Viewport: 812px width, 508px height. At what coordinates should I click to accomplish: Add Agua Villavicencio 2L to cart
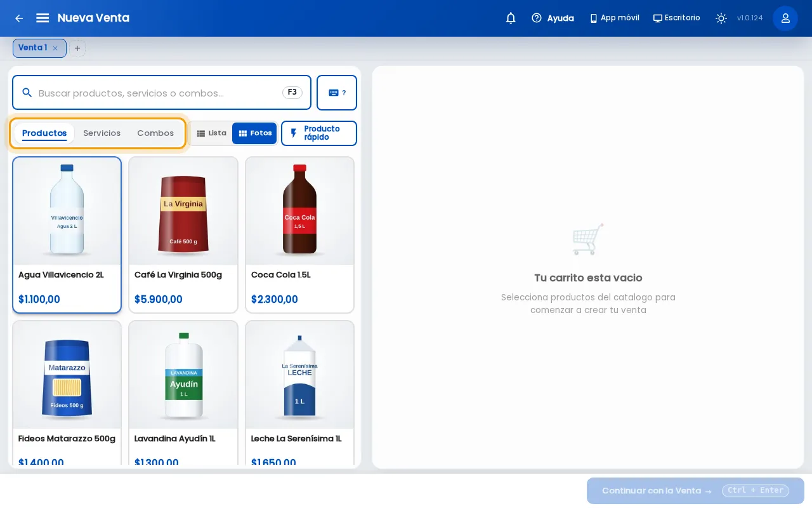pos(67,235)
